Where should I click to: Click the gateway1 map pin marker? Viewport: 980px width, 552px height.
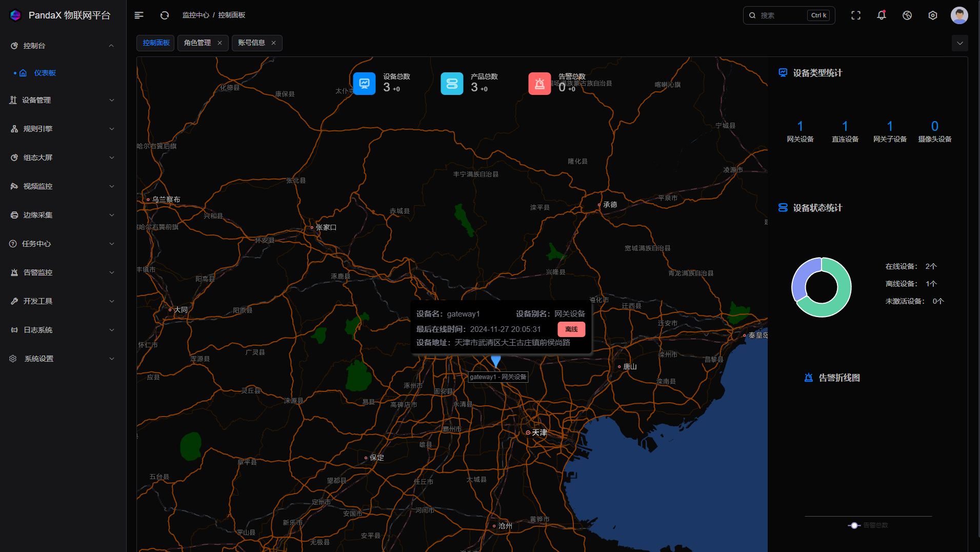(x=496, y=361)
